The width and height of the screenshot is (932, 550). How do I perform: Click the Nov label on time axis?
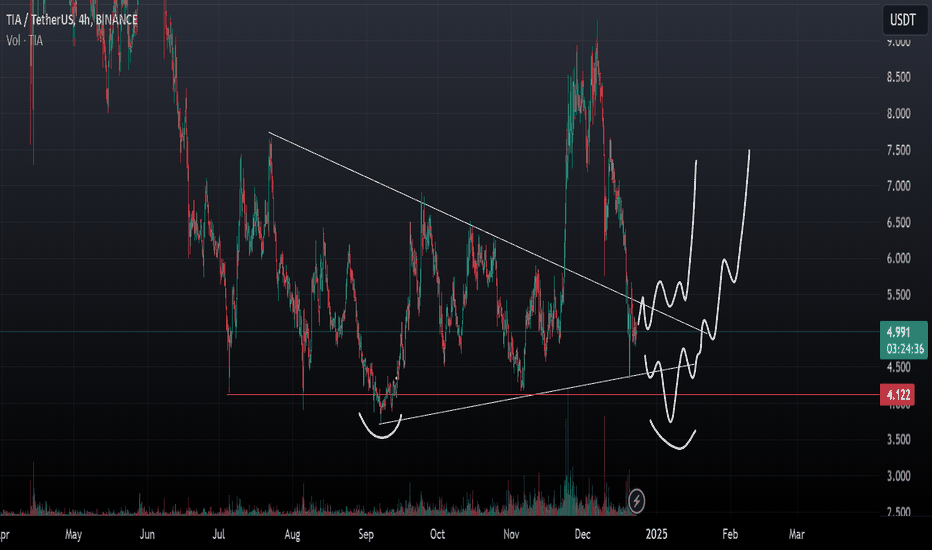click(511, 534)
